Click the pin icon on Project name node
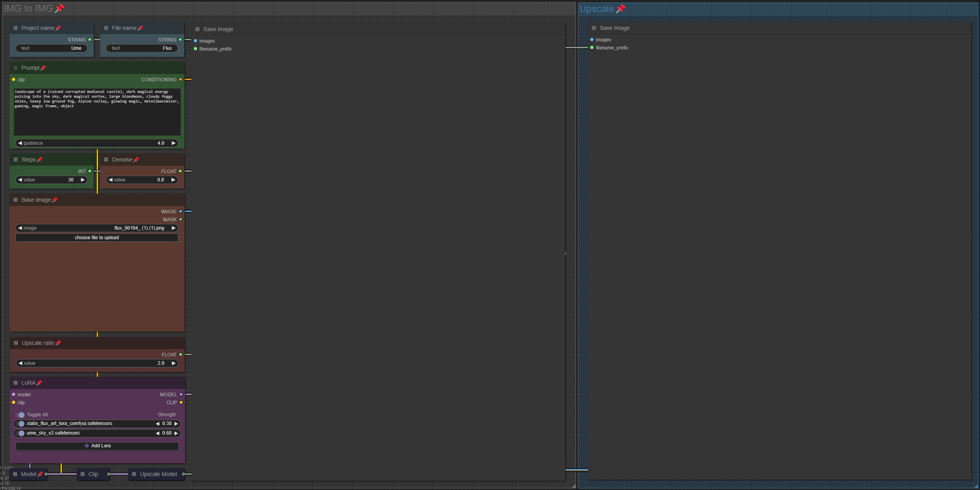Screen dimensions: 980x490 58,28
